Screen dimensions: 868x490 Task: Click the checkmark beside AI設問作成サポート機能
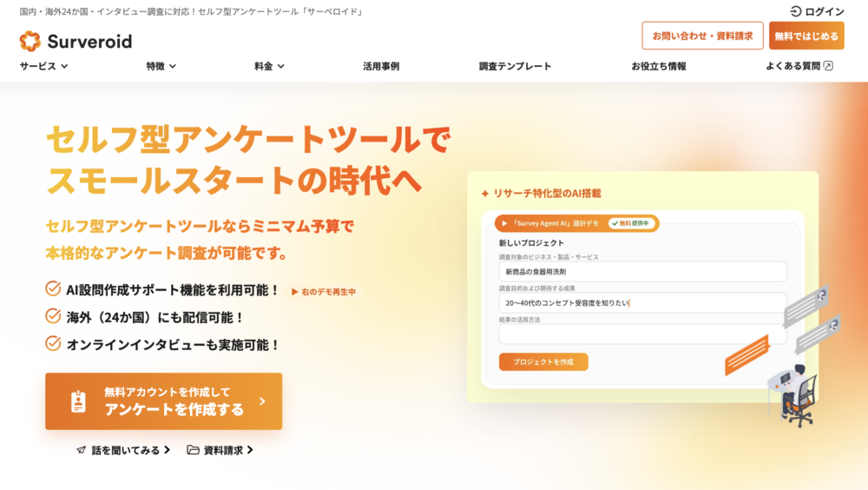[53, 288]
